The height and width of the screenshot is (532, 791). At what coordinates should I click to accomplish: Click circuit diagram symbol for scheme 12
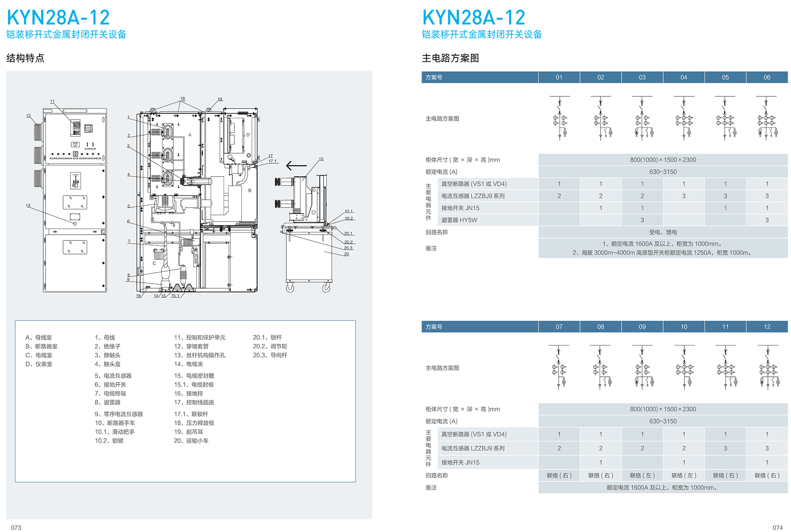(768, 368)
